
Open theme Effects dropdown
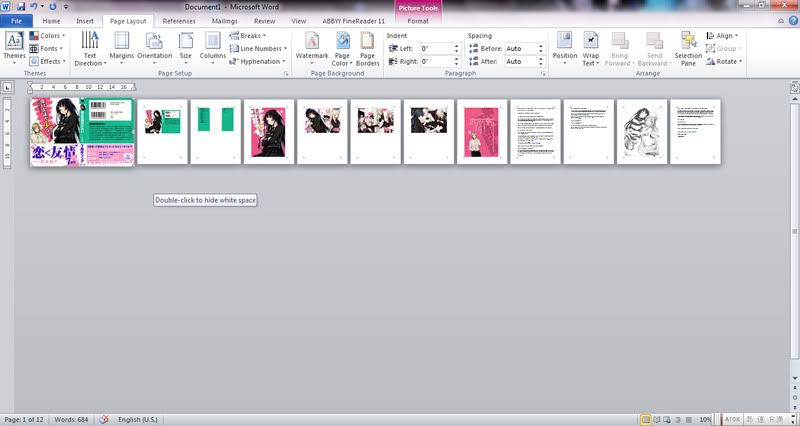[x=47, y=61]
